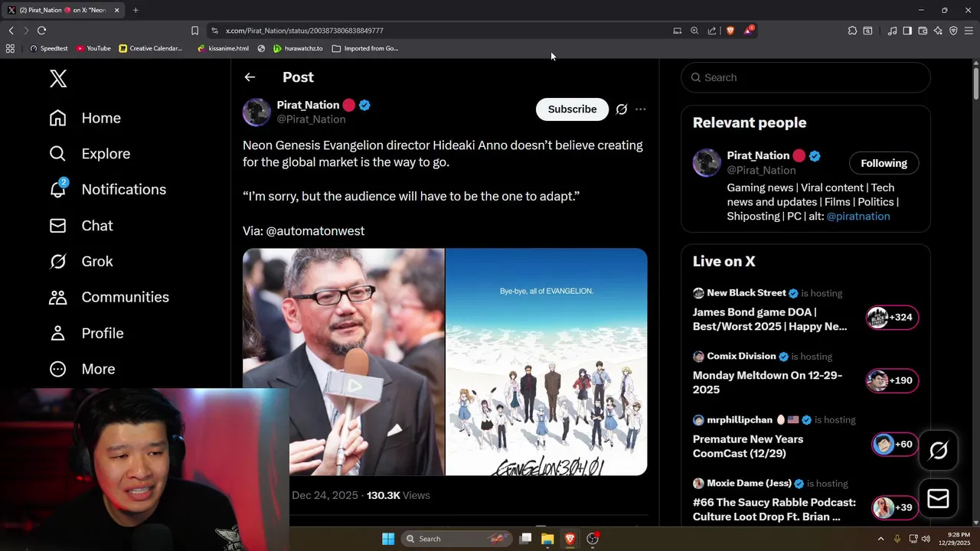This screenshot has height=551, width=980.
Task: Click the +324 listeners badge
Action: [892, 317]
